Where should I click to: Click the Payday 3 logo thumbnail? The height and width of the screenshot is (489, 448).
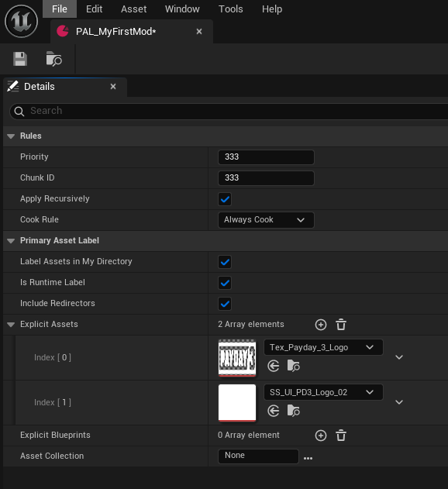coord(237,358)
